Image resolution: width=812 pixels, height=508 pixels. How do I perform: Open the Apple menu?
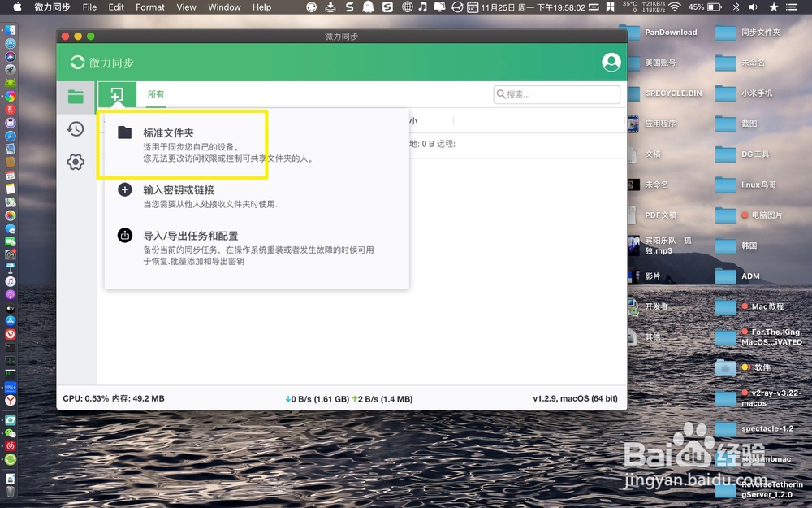pyautogui.click(x=18, y=7)
